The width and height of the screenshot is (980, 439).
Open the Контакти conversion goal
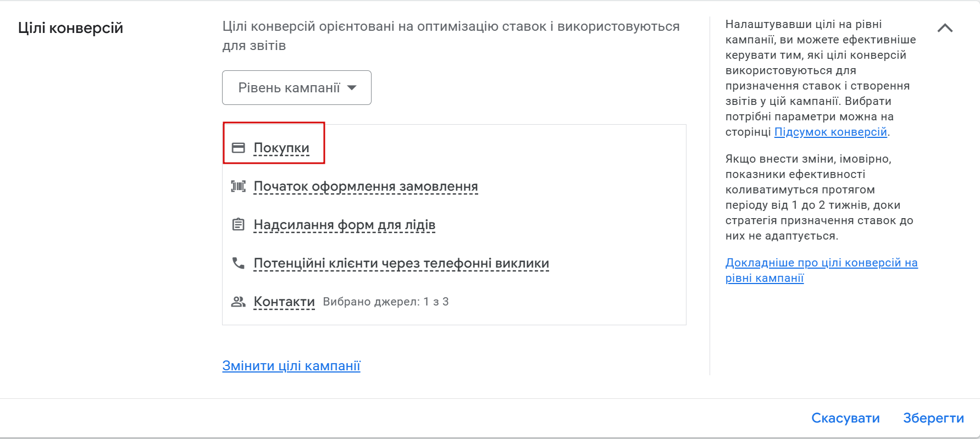point(284,302)
